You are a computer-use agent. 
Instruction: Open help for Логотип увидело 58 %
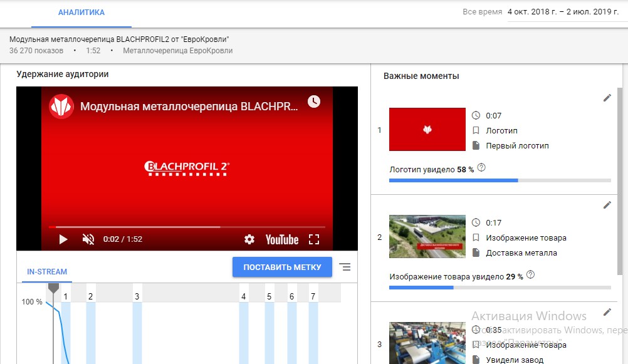click(481, 168)
